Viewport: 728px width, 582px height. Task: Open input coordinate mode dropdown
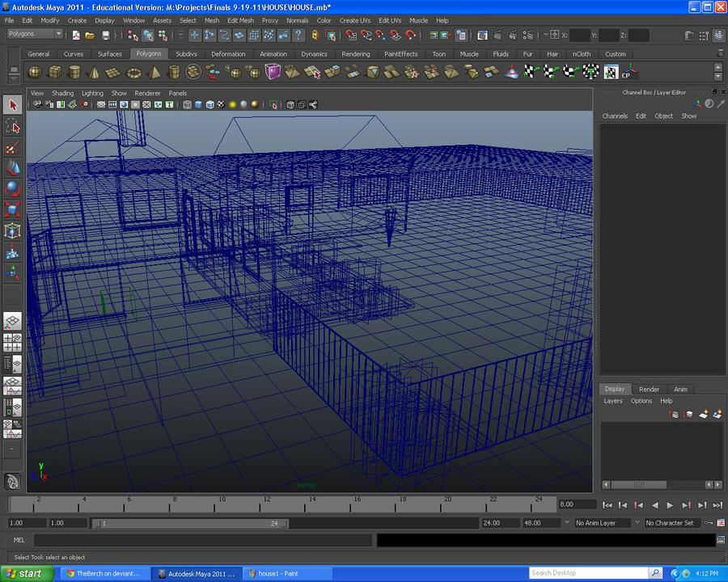547,35
